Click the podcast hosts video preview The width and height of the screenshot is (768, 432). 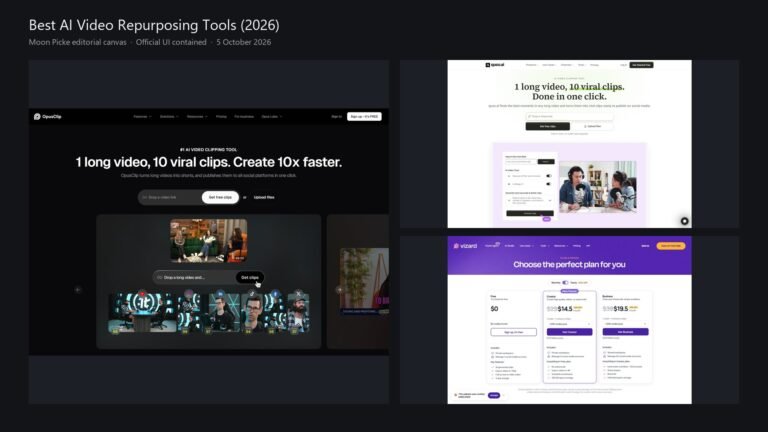click(x=598, y=187)
